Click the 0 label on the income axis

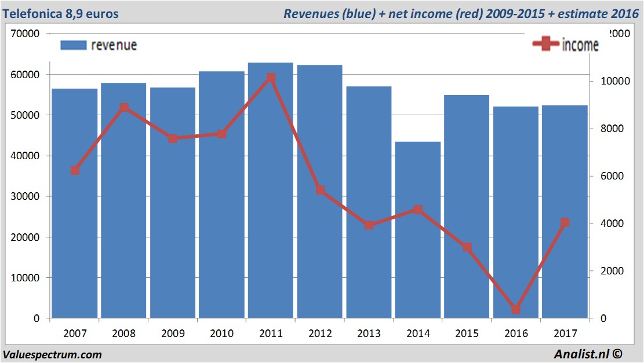pyautogui.click(x=603, y=318)
